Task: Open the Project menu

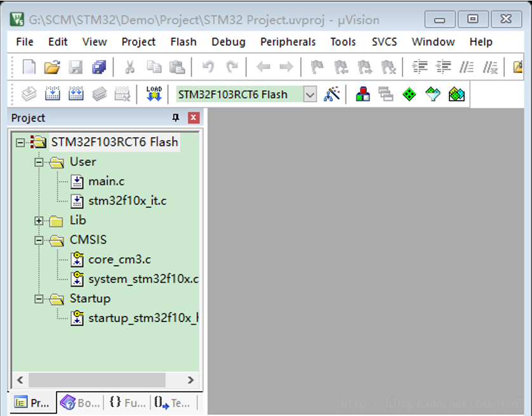Action: [x=138, y=42]
